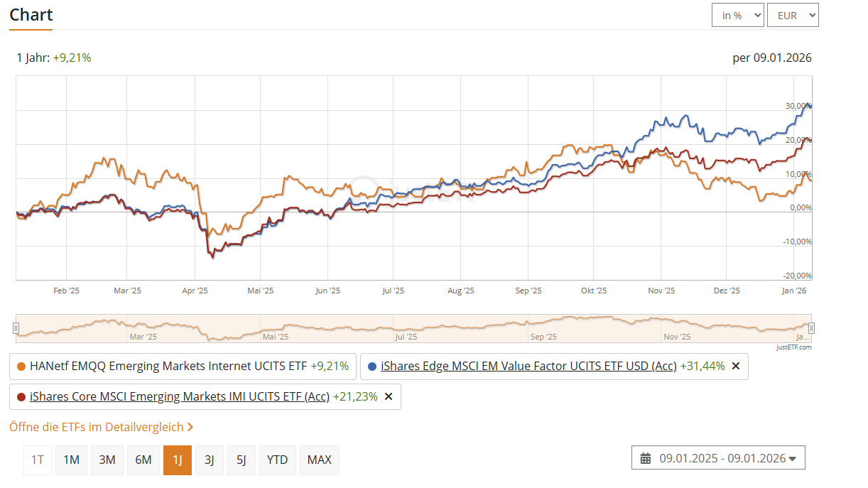Remove iShares Core MSCI Emerging Markets ETF
The image size is (868, 488).
pos(389,396)
